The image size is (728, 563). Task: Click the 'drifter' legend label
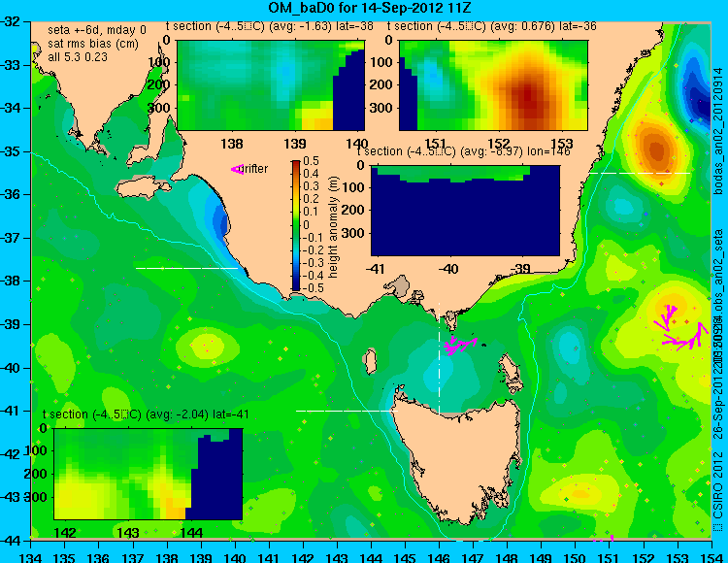[255, 169]
